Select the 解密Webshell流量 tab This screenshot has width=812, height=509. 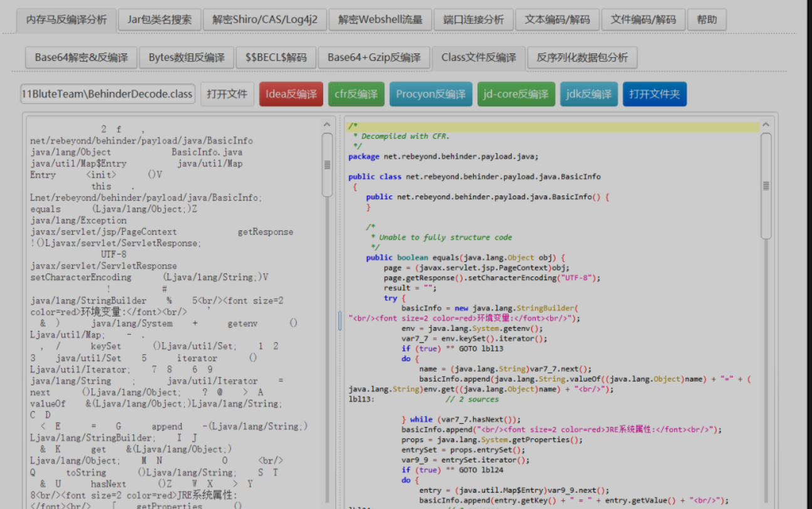(380, 19)
